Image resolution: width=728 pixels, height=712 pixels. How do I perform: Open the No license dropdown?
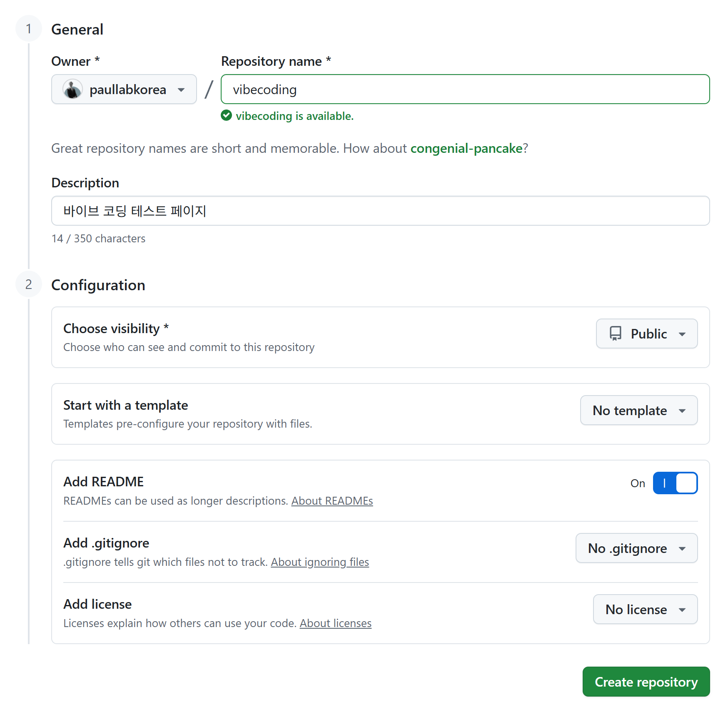tap(645, 609)
